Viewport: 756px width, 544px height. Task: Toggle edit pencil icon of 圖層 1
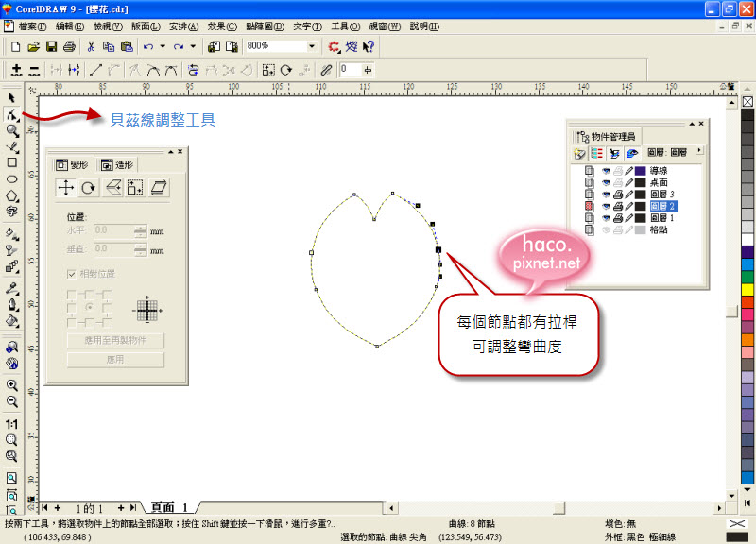click(629, 218)
